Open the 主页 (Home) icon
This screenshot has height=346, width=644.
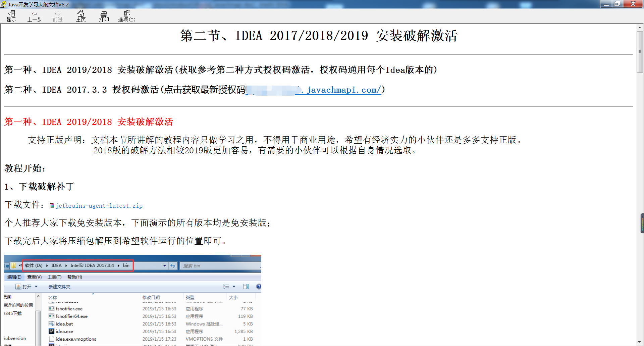click(81, 16)
